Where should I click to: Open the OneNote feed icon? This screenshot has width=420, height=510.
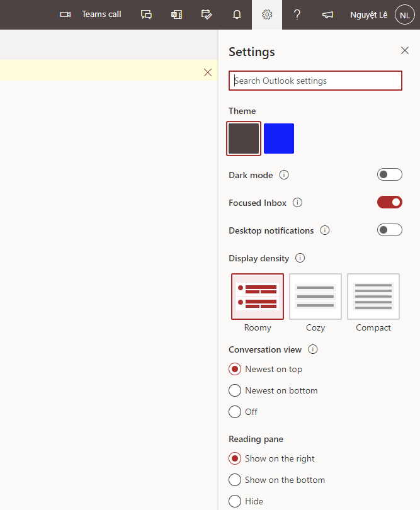[x=176, y=14]
